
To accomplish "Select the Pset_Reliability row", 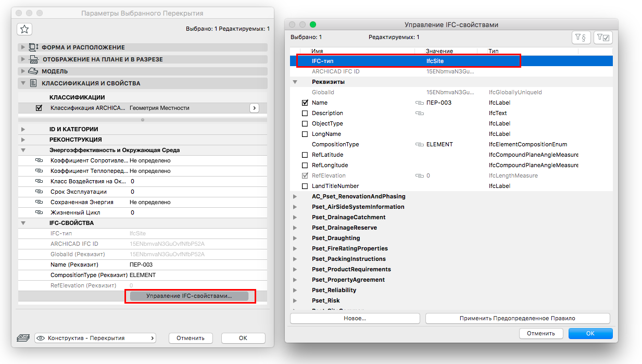I will (x=451, y=290).
